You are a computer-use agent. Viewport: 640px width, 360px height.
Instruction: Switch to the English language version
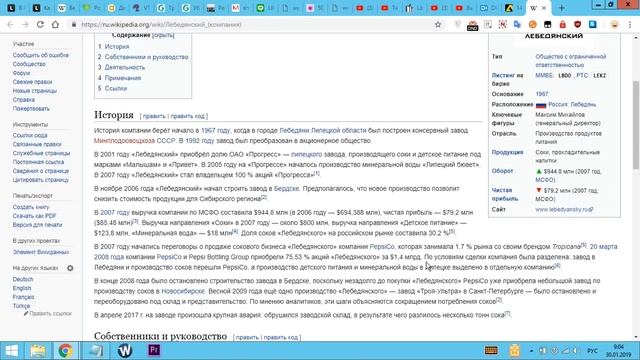pyautogui.click(x=22, y=289)
